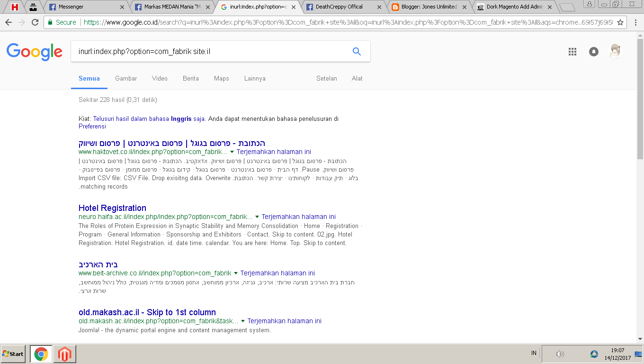The image size is (644, 364).
Task: Translate the neuro.haifa.ac.il result page
Action: (298, 217)
